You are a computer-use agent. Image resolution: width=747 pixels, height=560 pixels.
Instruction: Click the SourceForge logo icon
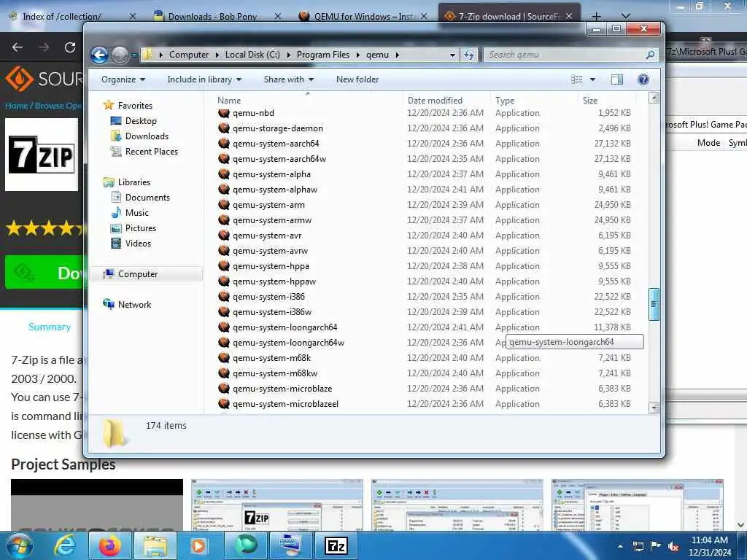pos(20,79)
